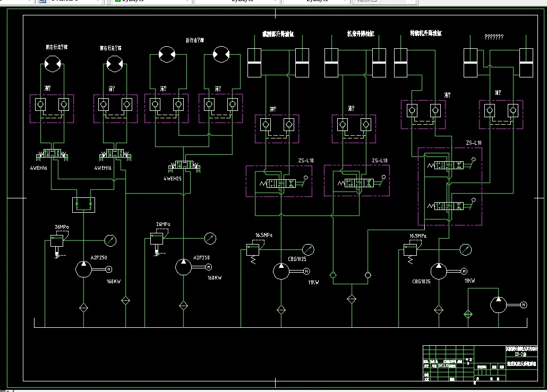Image resolution: width=547 pixels, height=392 pixels.
Task: Select ZS-L10 label above the double-valve block
Action: (x=474, y=143)
